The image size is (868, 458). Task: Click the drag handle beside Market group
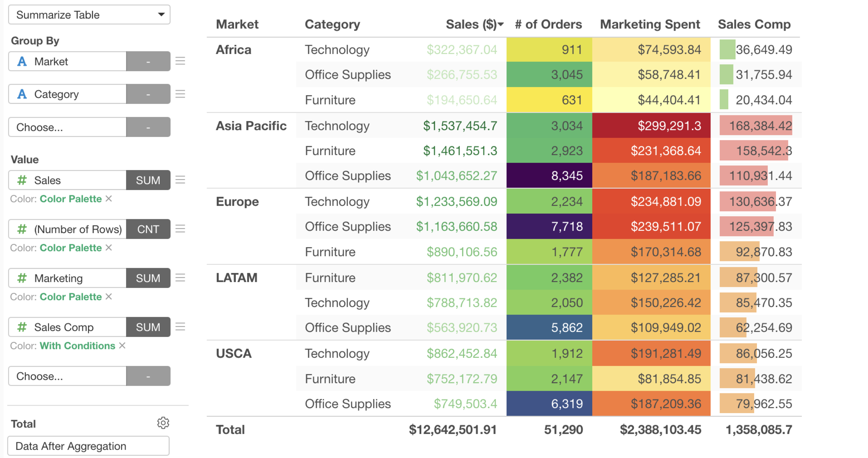point(180,61)
